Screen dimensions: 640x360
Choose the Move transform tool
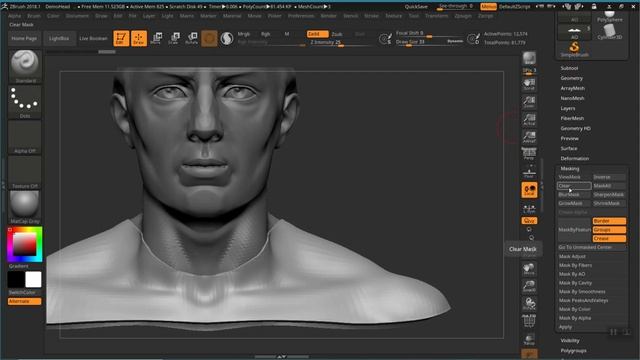coord(156,38)
